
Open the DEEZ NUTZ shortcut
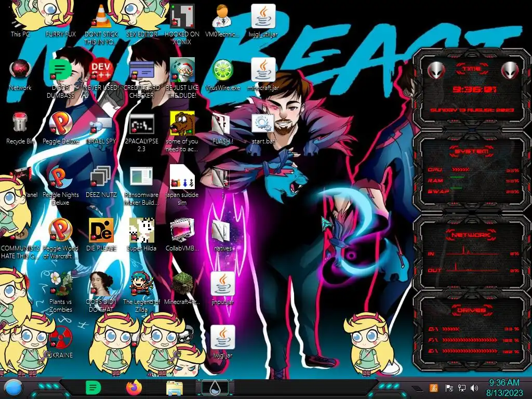[x=101, y=182]
